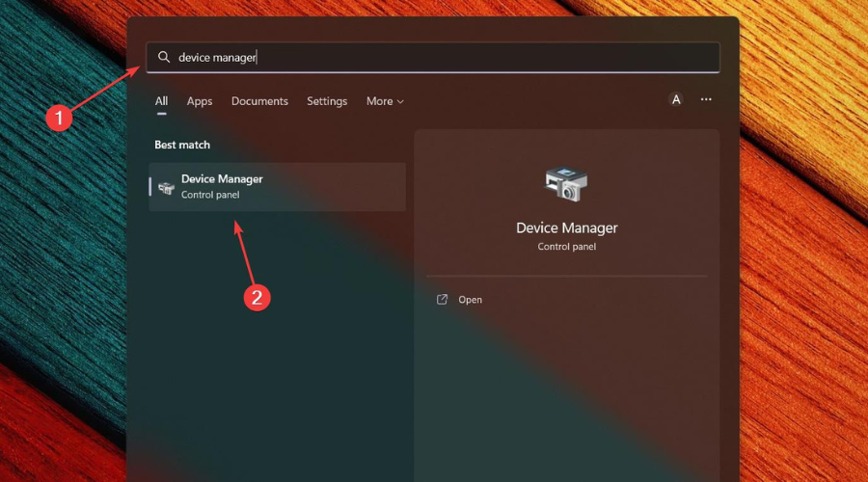The width and height of the screenshot is (868, 482).
Task: Click 'Control panel' text under best match
Action: click(x=210, y=195)
